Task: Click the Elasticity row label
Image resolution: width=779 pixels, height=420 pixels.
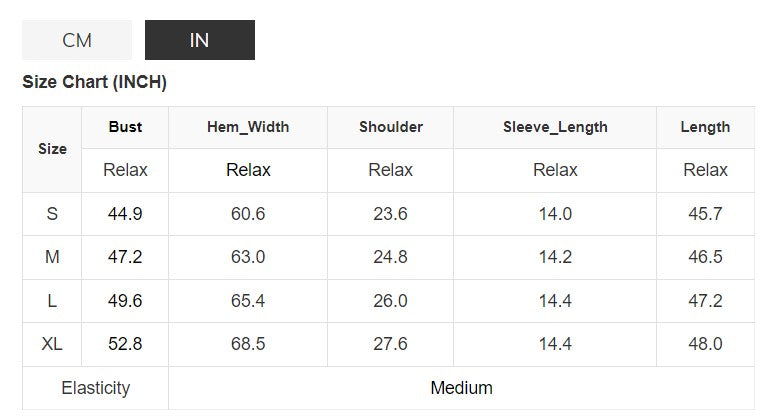Action: tap(95, 388)
